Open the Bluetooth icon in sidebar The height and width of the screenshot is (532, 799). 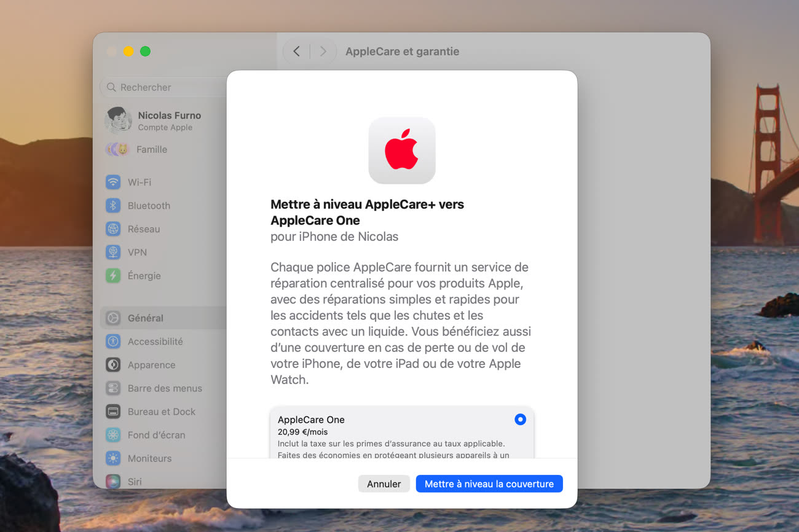[x=113, y=206]
